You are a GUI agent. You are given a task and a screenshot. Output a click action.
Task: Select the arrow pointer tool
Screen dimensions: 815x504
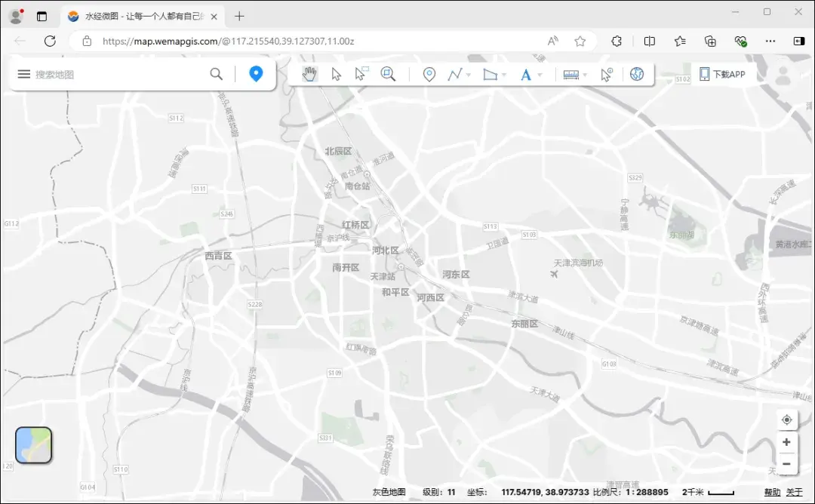(x=336, y=74)
